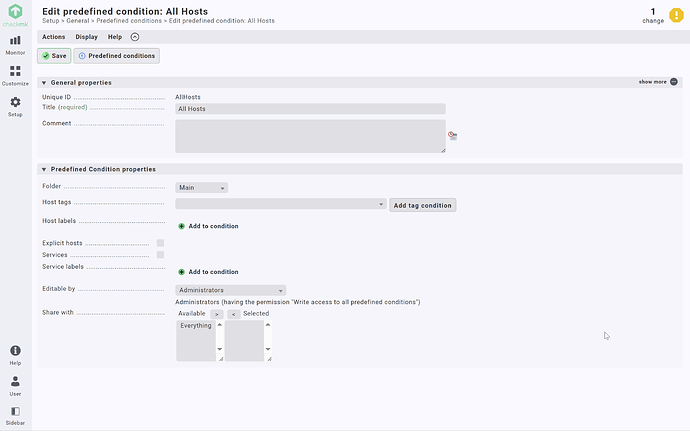Click Setup in the breadcrumb
The width and height of the screenshot is (690, 431).
click(x=51, y=21)
